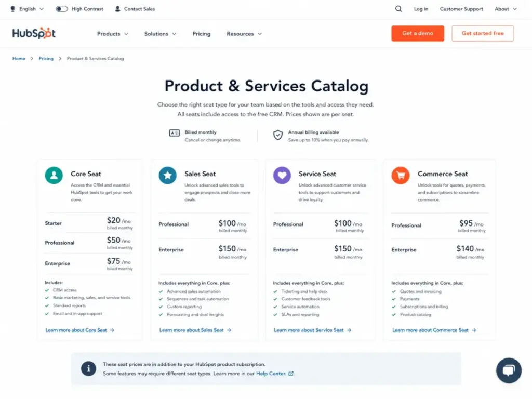Click the Annual billing shield icon
The height and width of the screenshot is (399, 532).
pyautogui.click(x=278, y=135)
